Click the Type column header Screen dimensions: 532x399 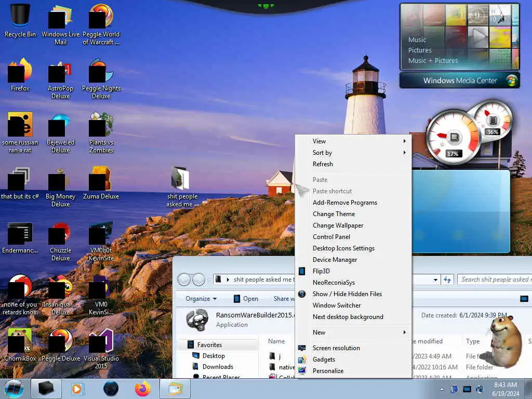click(x=473, y=341)
